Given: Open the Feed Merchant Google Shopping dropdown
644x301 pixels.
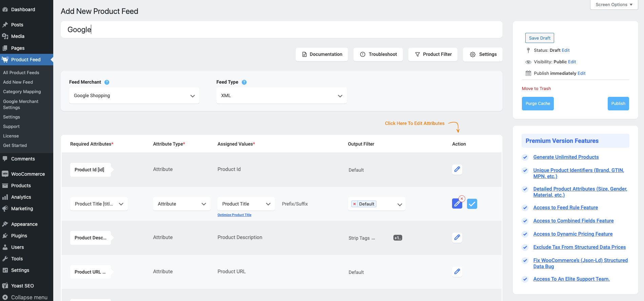Looking at the screenshot, I should [x=134, y=95].
